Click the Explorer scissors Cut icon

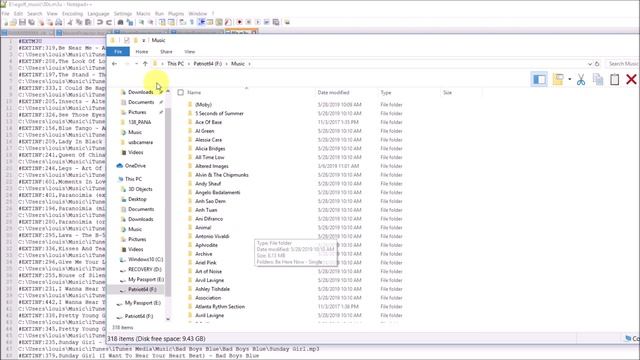[x=581, y=80]
